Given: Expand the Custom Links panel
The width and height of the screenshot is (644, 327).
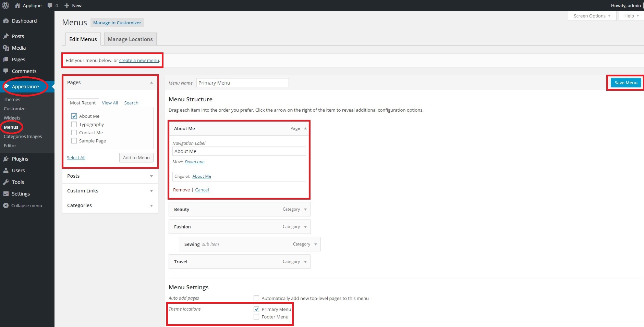Looking at the screenshot, I should coord(151,191).
